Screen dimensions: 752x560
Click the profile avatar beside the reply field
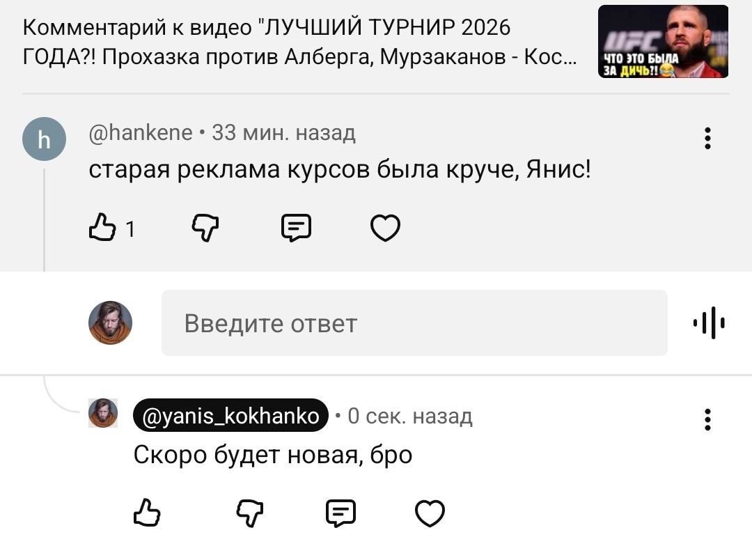coord(111,323)
